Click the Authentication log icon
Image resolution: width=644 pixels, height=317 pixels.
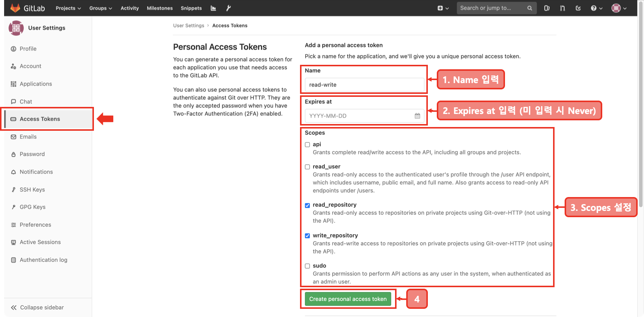(x=13, y=260)
